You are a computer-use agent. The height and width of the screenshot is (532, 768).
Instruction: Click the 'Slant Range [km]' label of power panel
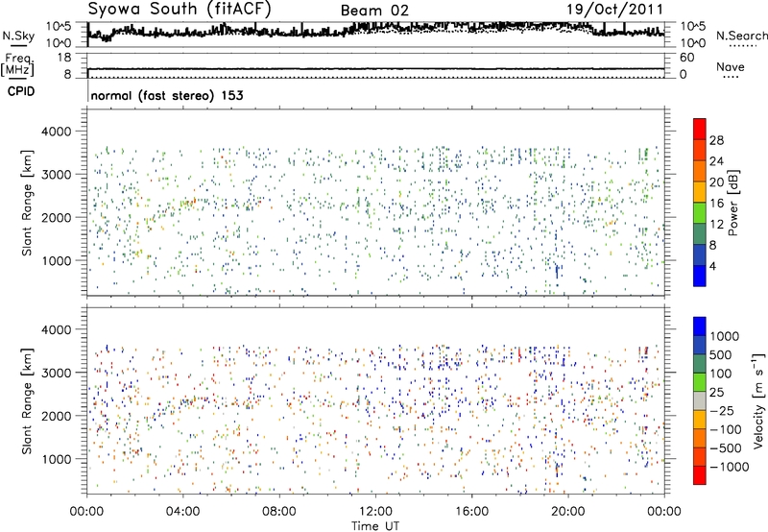click(x=27, y=203)
